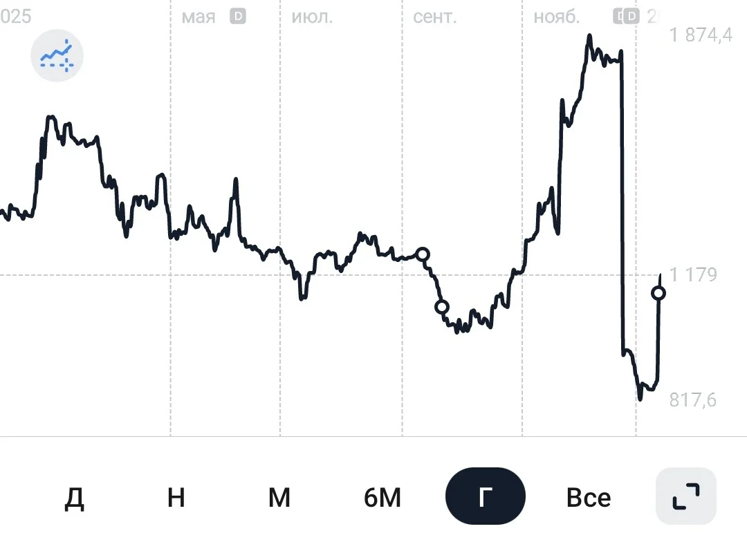Tap the июл. axis label

[x=312, y=17]
